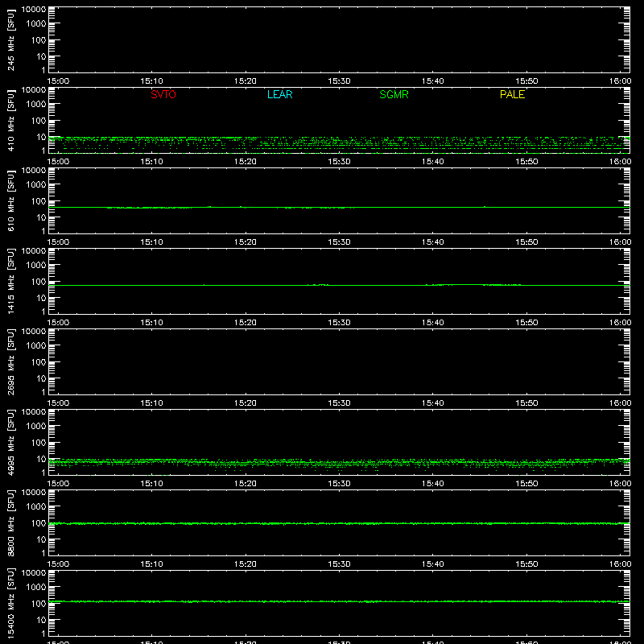Screen dimensions: 644x644
Task: Click the 10 y-axis value on the 1415 MHz panel
Action: click(x=41, y=298)
